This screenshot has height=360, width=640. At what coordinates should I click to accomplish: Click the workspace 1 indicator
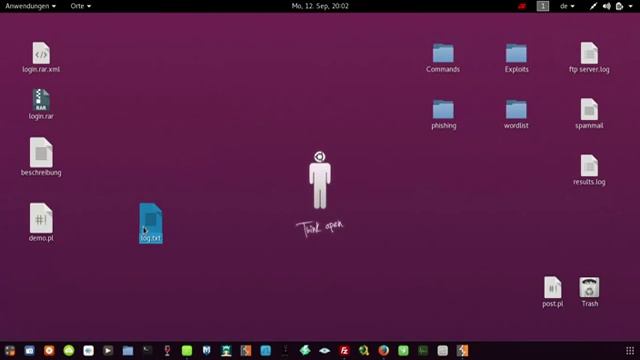coord(542,6)
